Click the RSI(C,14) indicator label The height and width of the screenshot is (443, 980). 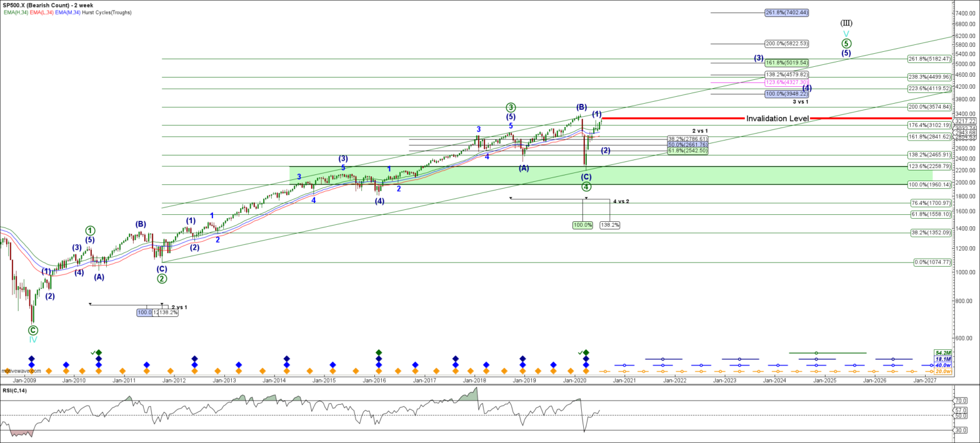point(16,391)
